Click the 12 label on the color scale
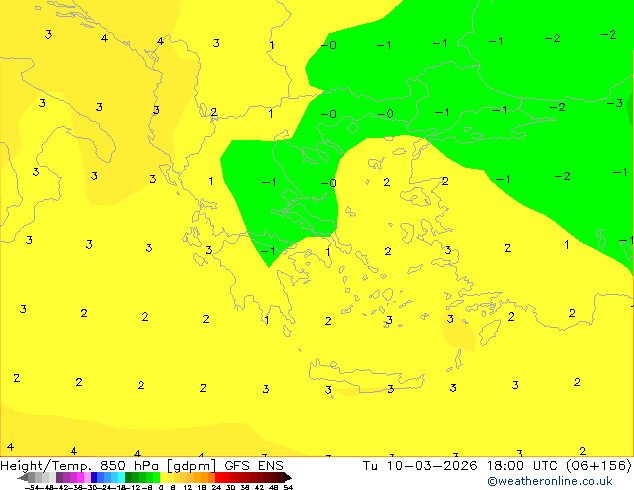Image resolution: width=634 pixels, height=490 pixels. [188, 488]
